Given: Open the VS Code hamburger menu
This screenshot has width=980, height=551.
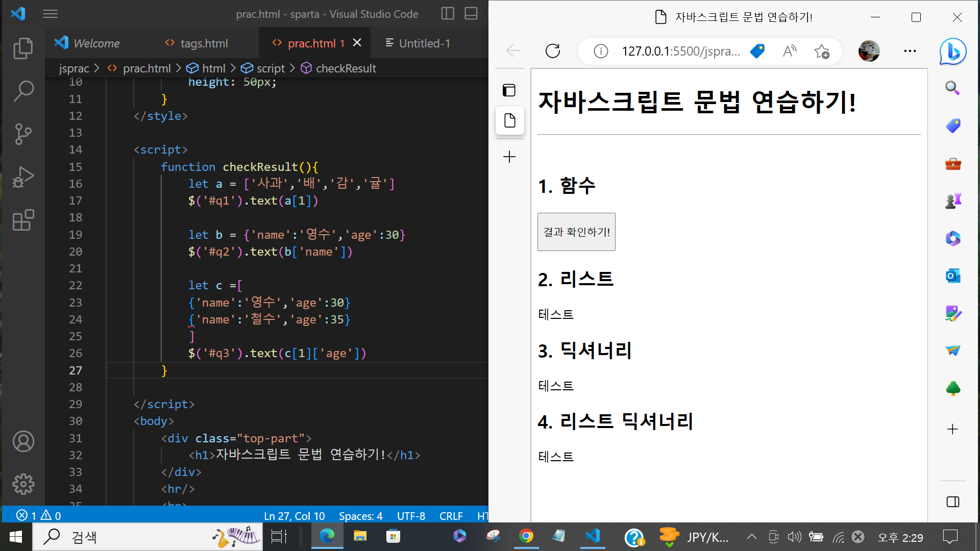Looking at the screenshot, I should coord(50,14).
